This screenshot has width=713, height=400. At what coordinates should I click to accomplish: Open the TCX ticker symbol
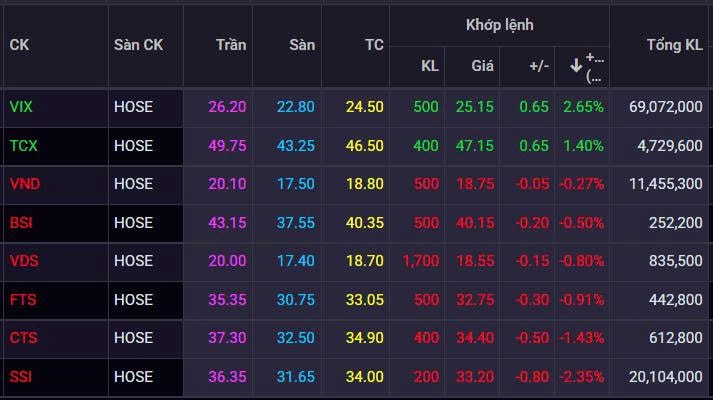click(22, 146)
